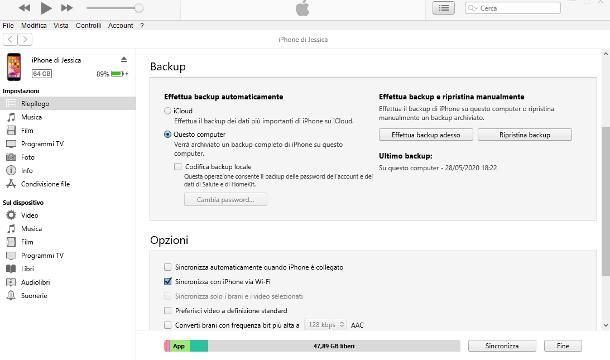The width and height of the screenshot is (610, 360).
Task: Click the scrollbar down arrow
Action: tap(606, 325)
